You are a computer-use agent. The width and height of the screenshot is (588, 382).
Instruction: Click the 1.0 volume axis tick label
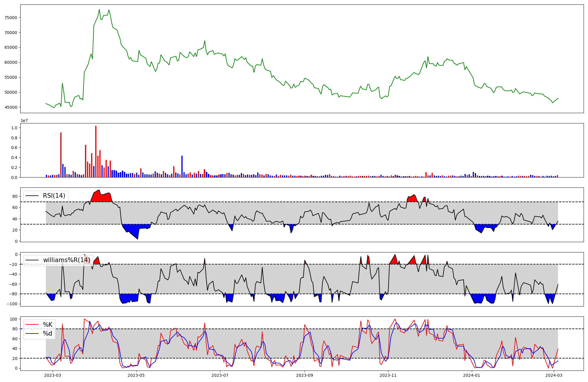(x=14, y=128)
